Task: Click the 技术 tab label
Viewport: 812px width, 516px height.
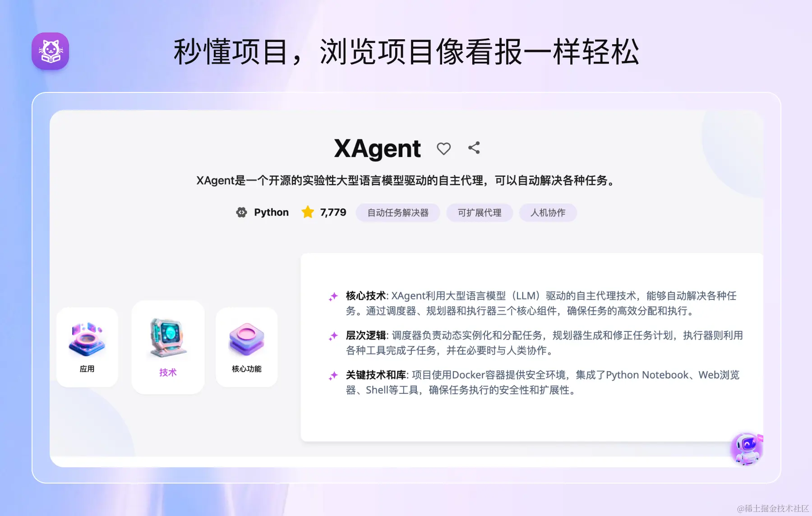Action: (168, 373)
